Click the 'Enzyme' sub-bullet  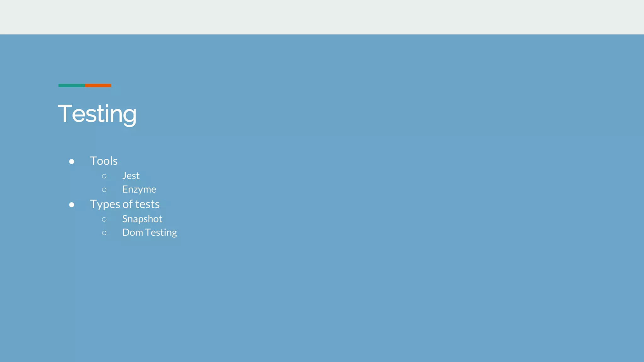(x=139, y=189)
